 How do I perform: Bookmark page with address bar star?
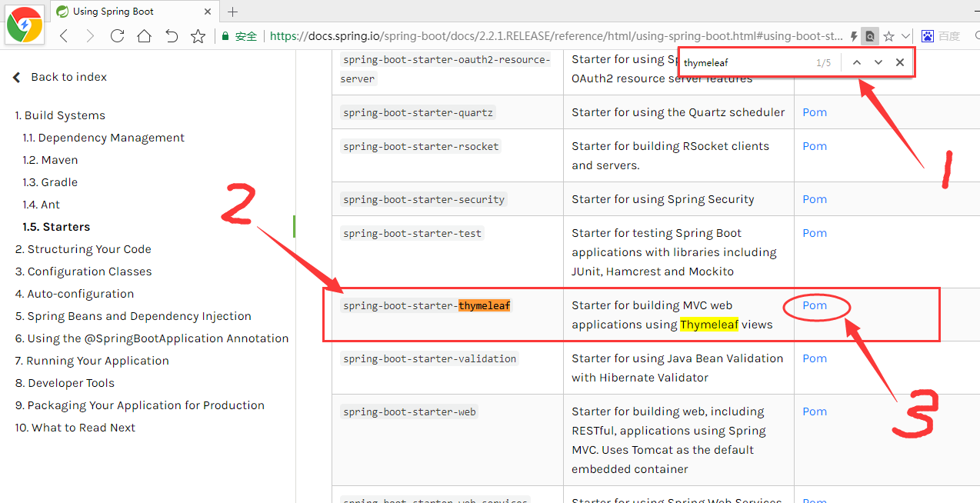tap(888, 36)
